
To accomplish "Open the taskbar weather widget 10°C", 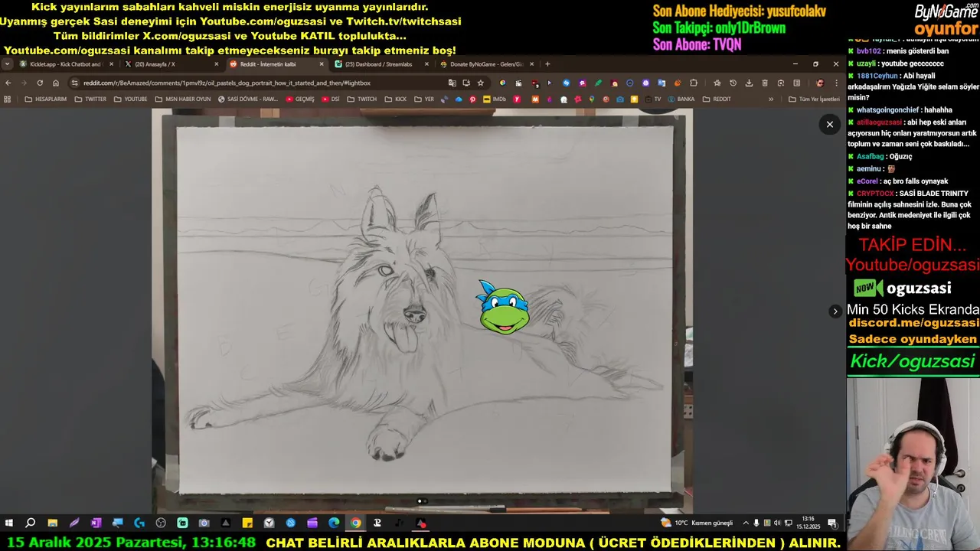I will (697, 523).
